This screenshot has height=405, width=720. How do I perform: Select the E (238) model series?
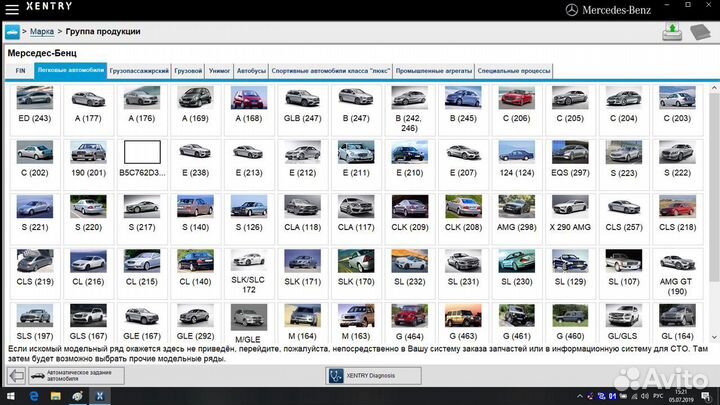click(195, 164)
